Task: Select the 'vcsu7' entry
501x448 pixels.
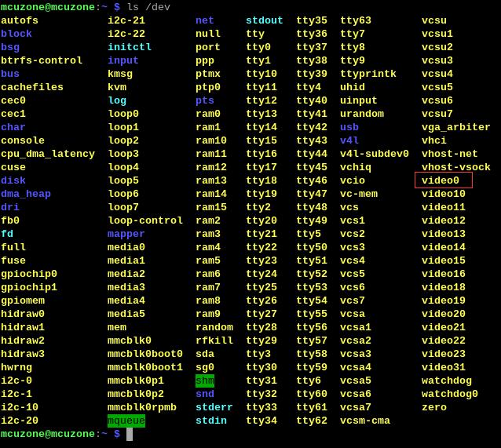Action: (x=437, y=114)
